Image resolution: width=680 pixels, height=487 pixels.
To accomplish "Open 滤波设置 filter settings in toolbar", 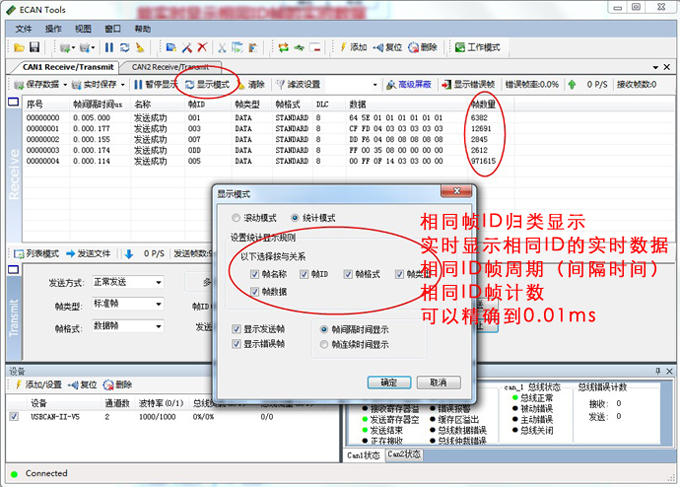I will point(297,85).
